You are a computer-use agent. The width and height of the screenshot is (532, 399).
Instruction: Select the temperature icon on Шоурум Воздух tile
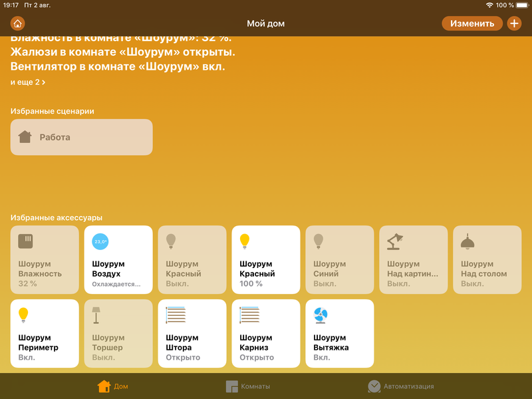click(x=100, y=242)
